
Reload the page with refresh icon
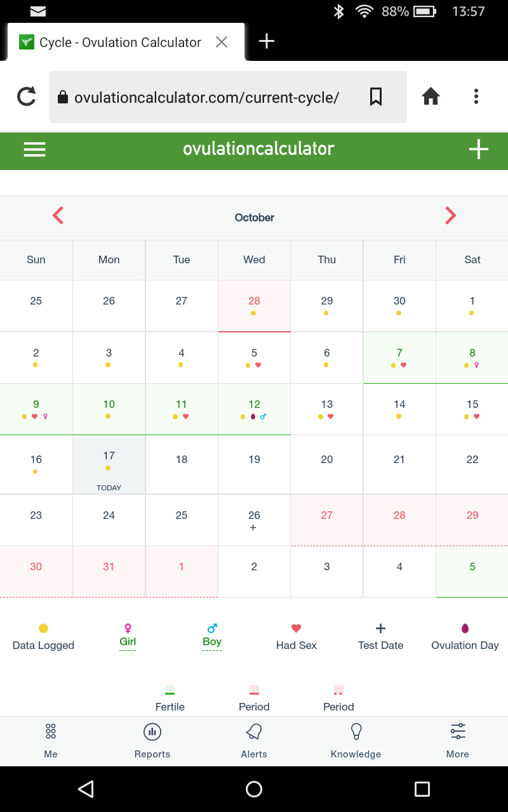(x=26, y=97)
